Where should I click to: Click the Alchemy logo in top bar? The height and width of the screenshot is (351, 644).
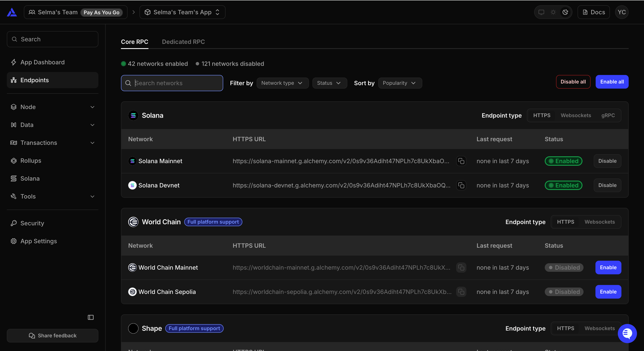(12, 12)
